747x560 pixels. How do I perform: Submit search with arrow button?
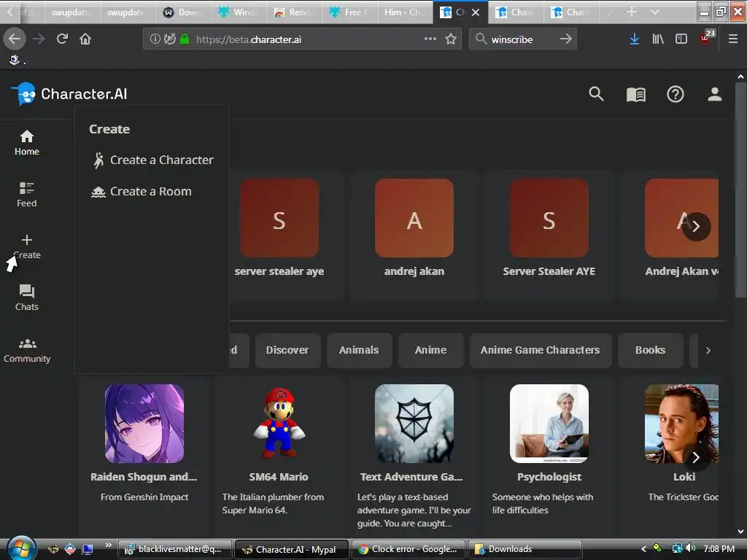(x=566, y=39)
